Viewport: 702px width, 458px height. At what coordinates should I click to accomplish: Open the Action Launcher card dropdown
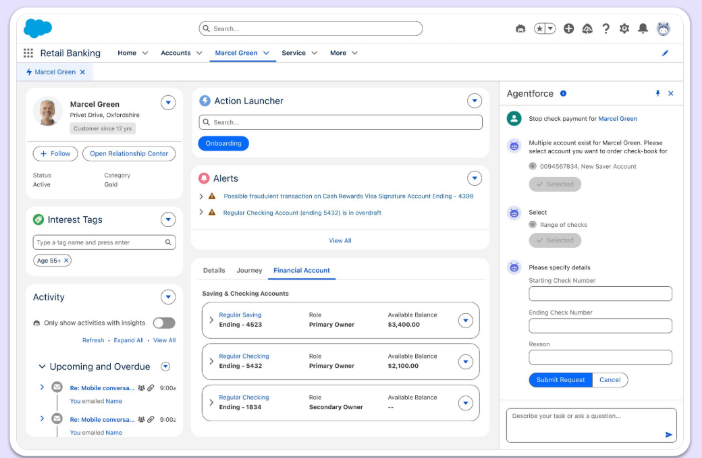pos(475,101)
